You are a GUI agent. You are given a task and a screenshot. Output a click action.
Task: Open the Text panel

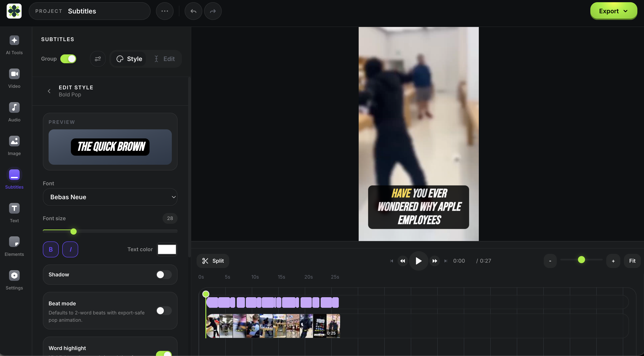14,213
